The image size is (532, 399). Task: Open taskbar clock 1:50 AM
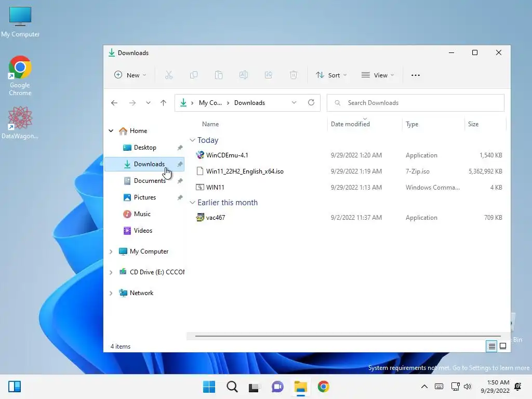pyautogui.click(x=495, y=387)
